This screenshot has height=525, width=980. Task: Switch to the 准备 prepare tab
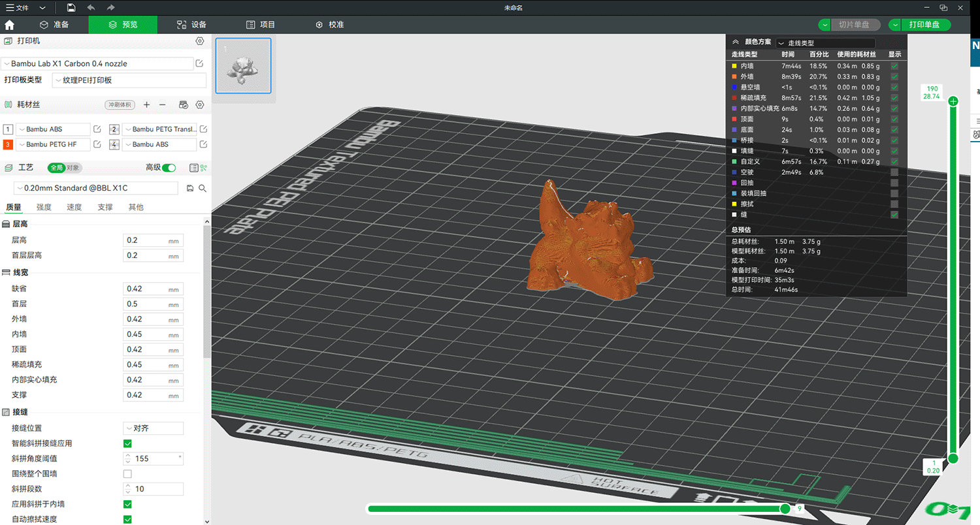coord(54,25)
